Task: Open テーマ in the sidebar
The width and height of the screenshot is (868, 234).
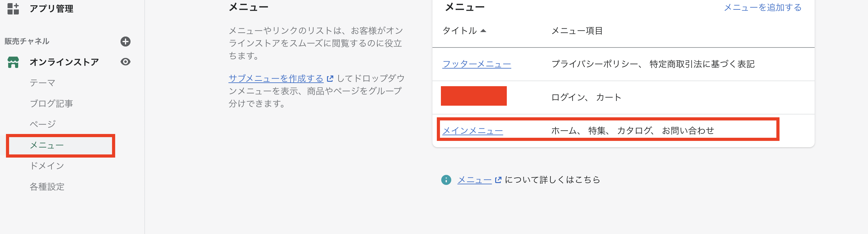Action: [x=42, y=83]
